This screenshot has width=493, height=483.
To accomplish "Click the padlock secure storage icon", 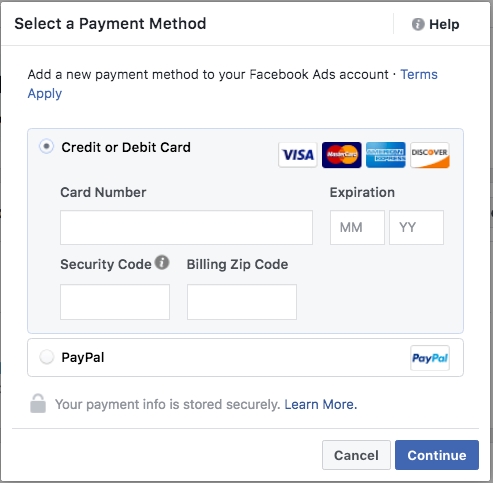I will click(38, 403).
